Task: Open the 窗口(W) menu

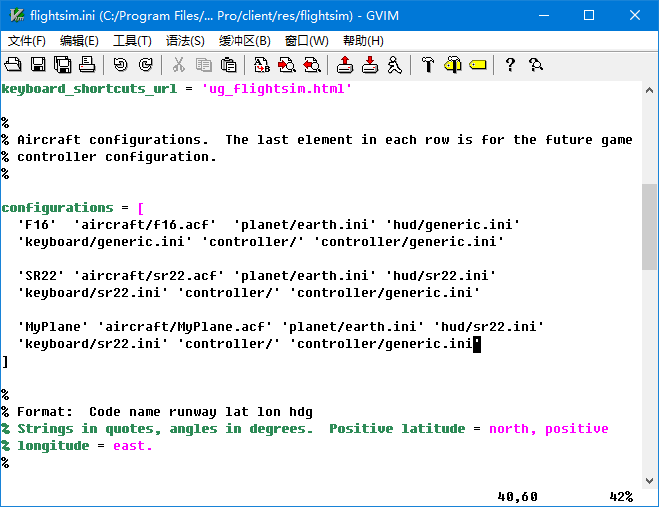Action: 307,41
